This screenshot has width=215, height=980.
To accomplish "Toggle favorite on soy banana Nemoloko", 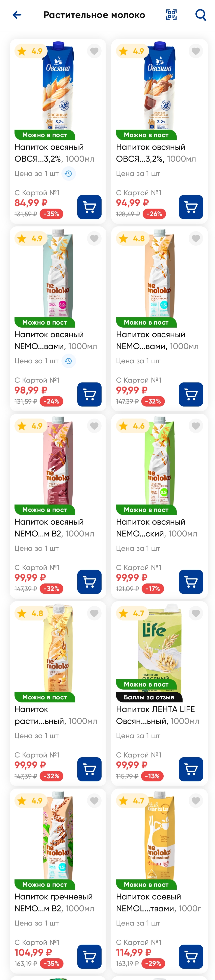I will tap(196, 801).
